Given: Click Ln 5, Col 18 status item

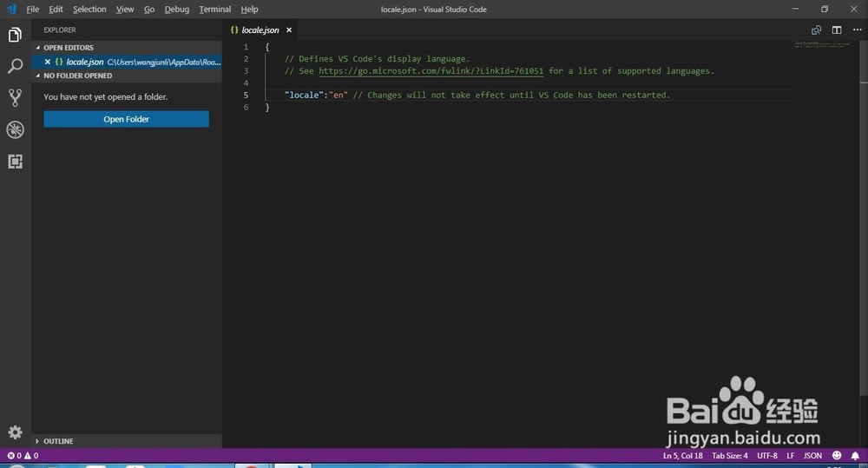Looking at the screenshot, I should click(x=682, y=455).
